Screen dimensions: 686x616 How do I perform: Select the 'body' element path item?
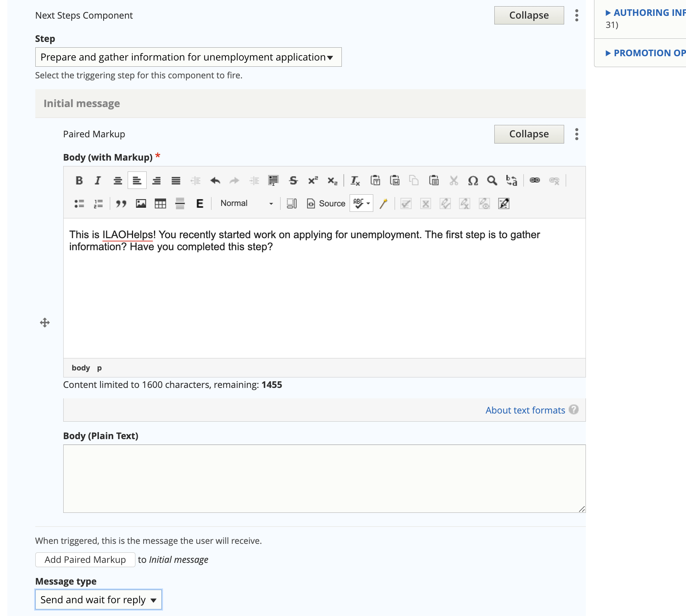click(x=81, y=368)
